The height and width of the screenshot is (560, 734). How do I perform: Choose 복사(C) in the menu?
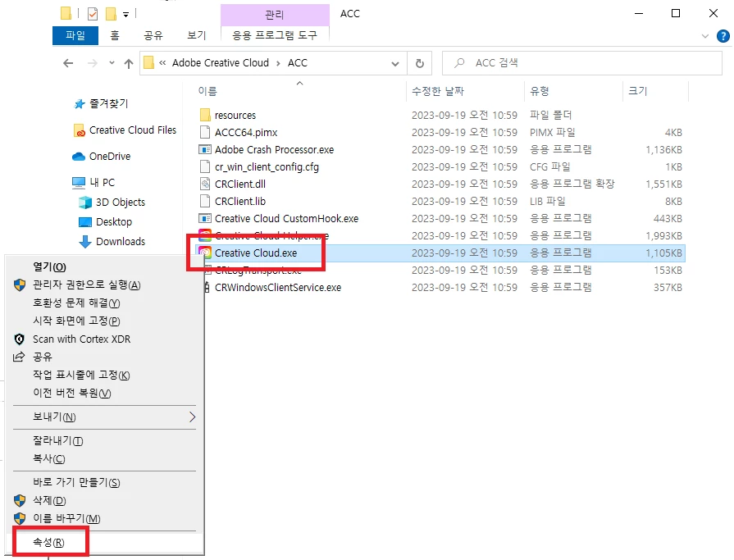click(49, 459)
